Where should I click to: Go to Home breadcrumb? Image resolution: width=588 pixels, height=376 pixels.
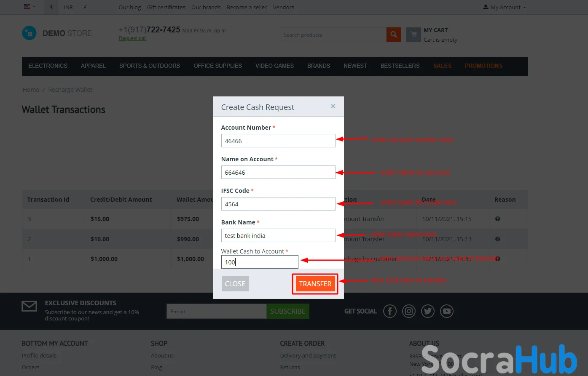pyautogui.click(x=31, y=90)
